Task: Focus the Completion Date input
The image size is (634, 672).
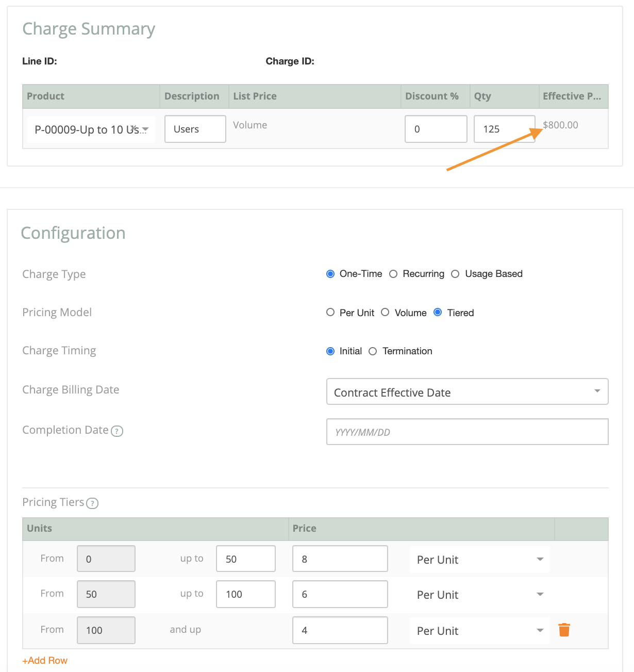Action: 468,432
